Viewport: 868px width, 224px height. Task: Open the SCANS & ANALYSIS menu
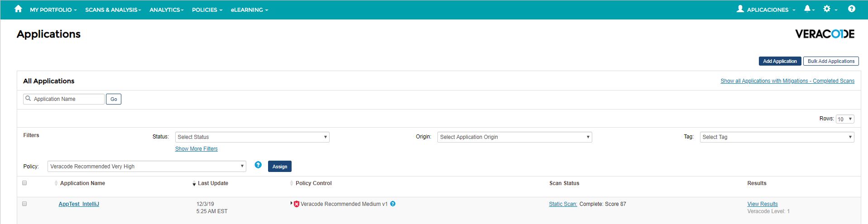tap(113, 10)
